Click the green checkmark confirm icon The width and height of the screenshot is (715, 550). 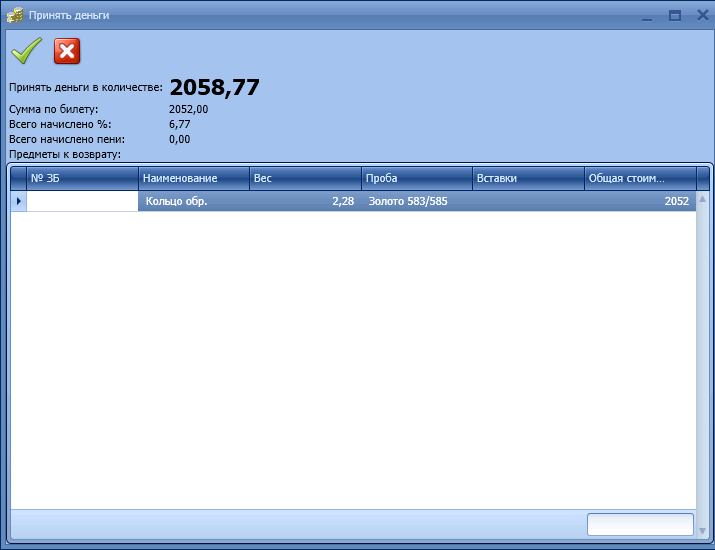[x=25, y=50]
